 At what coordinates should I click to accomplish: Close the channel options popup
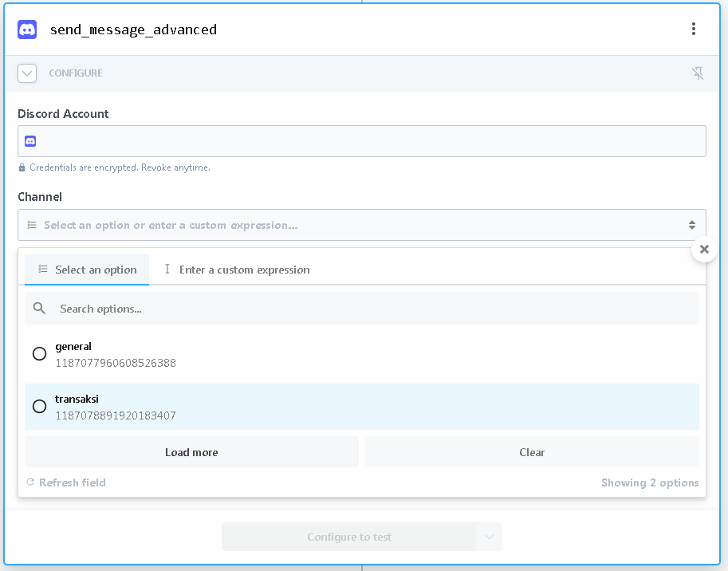[x=704, y=250]
